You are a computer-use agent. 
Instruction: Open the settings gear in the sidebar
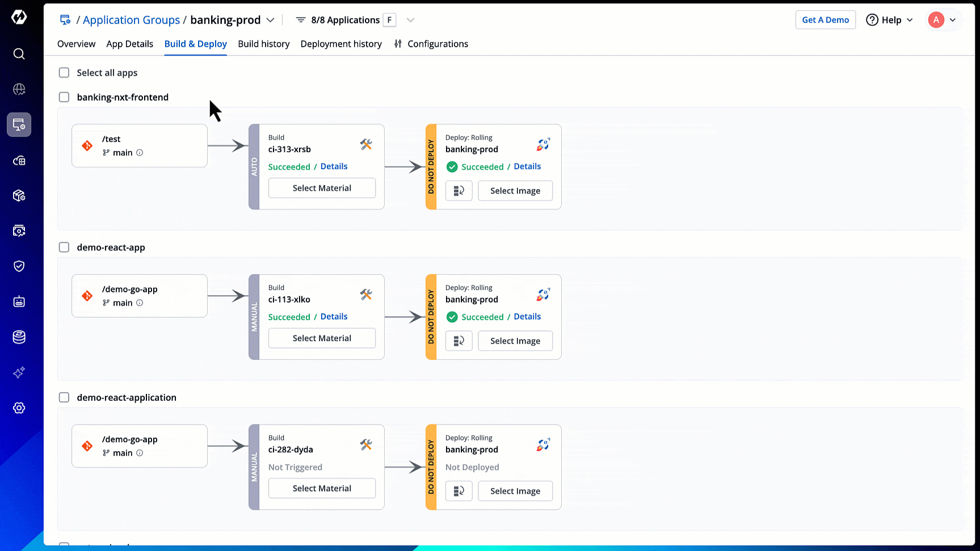tap(19, 408)
